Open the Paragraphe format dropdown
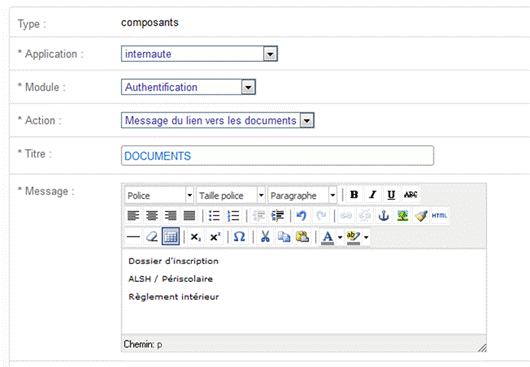This screenshot has height=367, width=530. pos(303,195)
